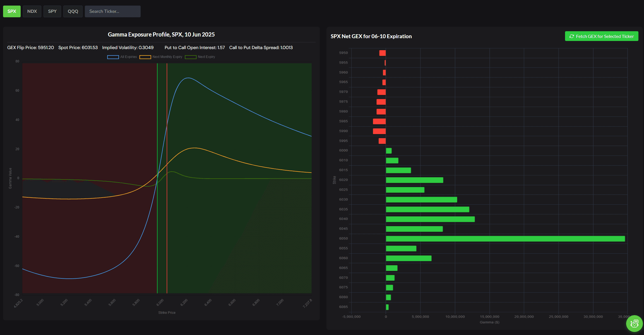Viewport: 644px width, 335px height.
Task: Click the red bar at strike 5995
Action: pyautogui.click(x=382, y=141)
